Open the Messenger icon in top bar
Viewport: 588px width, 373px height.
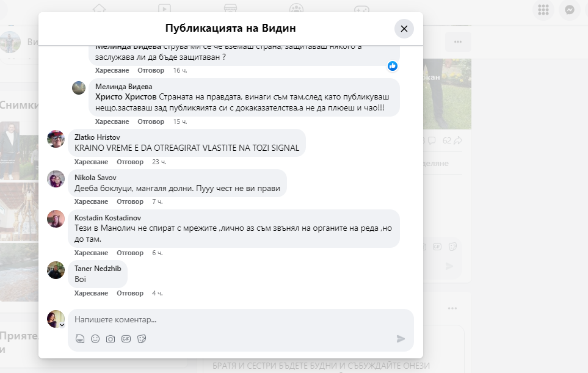pos(569,10)
